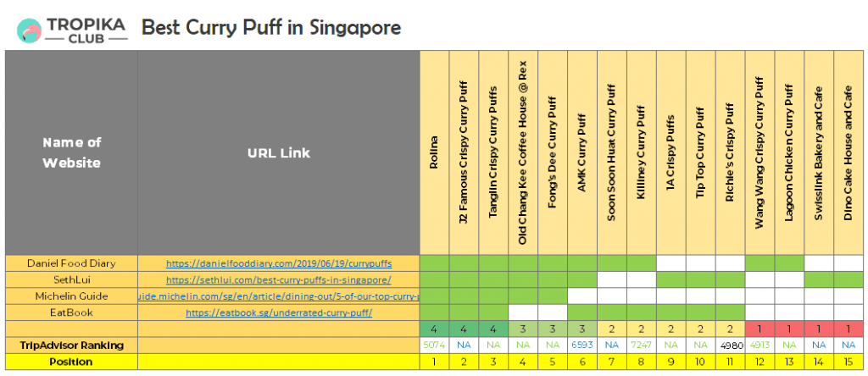Click the Tropika Club flamingo logo

coord(30,30)
